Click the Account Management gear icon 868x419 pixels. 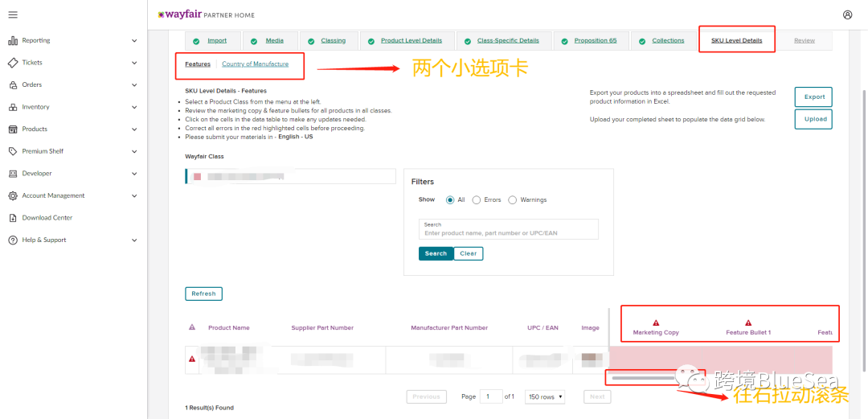click(x=13, y=195)
